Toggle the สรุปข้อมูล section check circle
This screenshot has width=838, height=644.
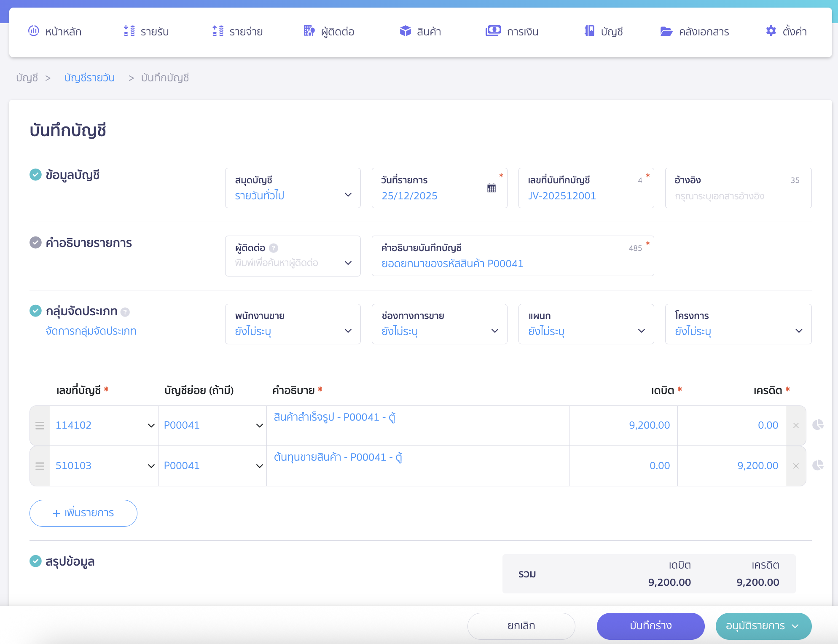coord(35,561)
